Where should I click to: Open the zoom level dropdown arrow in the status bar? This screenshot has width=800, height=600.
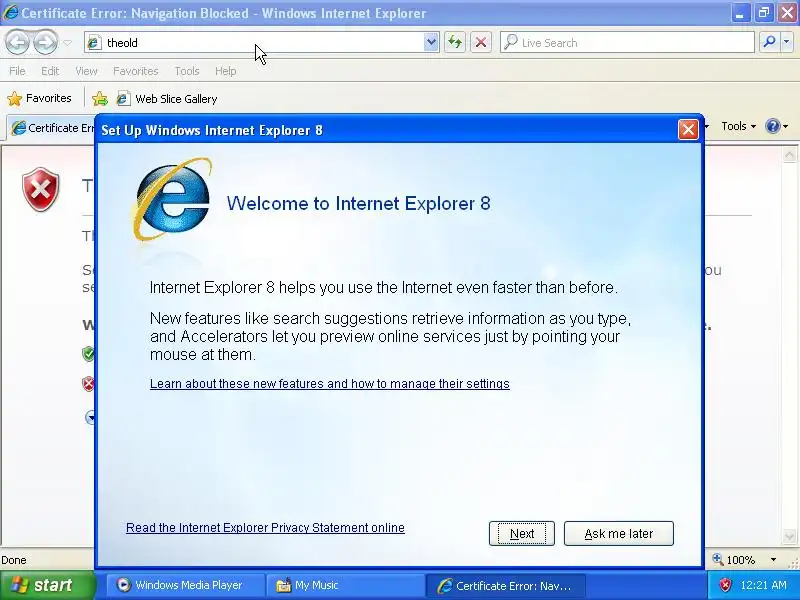[773, 560]
